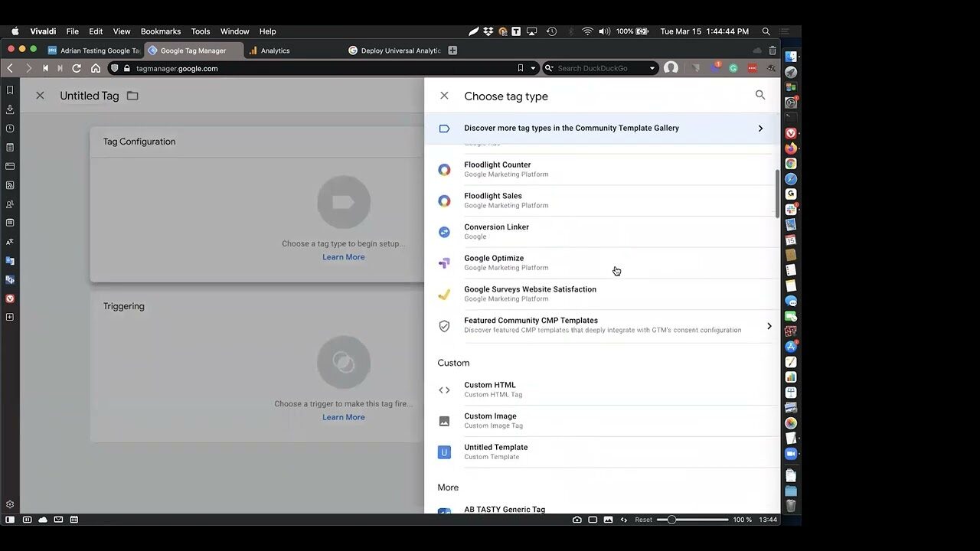Bookmark this page
The height and width of the screenshot is (551, 980).
(x=521, y=68)
